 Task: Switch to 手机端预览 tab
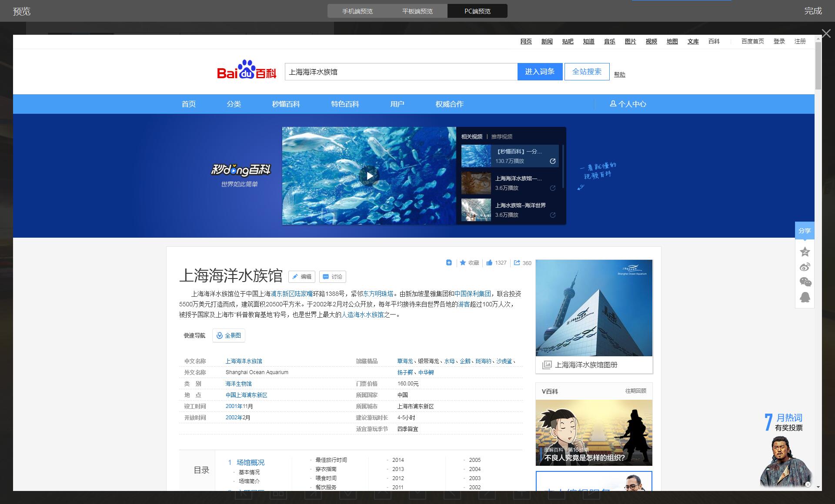(357, 11)
